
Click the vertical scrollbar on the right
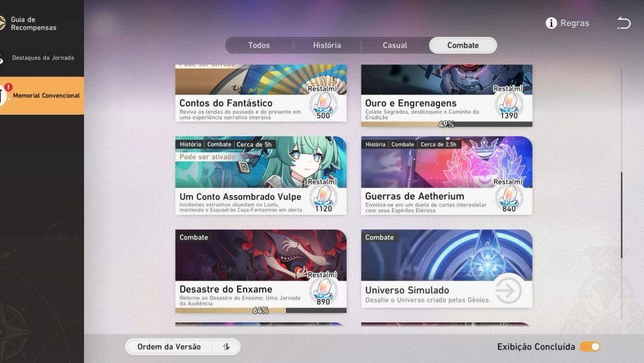pos(621,215)
